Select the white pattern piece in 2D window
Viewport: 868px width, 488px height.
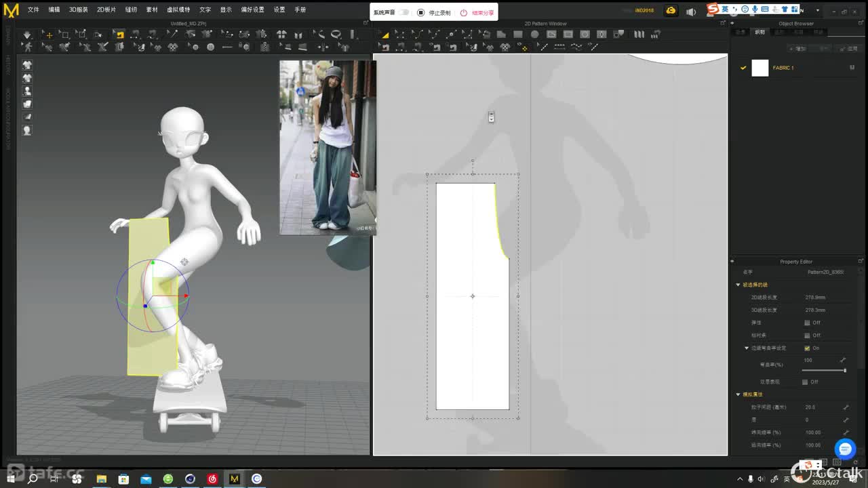pos(472,296)
